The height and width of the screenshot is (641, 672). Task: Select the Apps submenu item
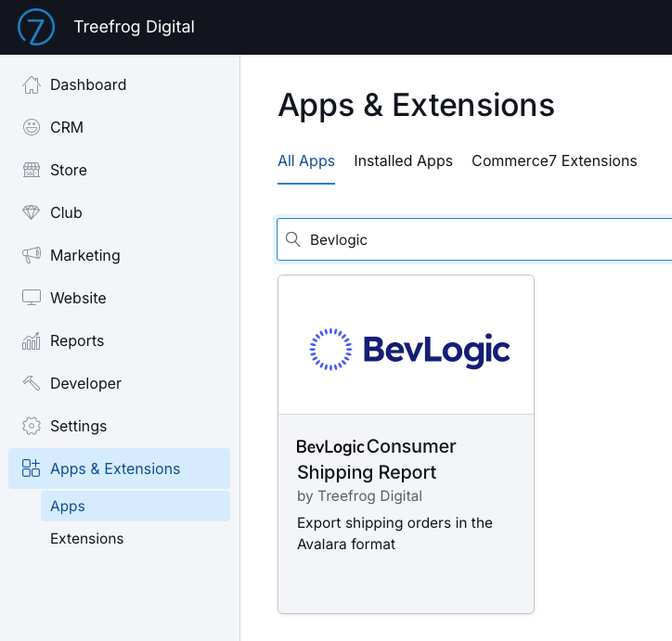click(x=136, y=506)
